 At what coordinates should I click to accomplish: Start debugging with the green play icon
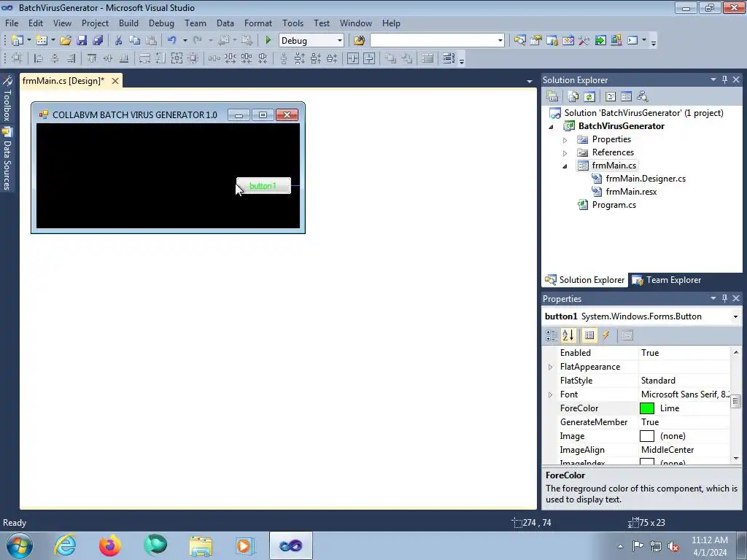pyautogui.click(x=268, y=41)
